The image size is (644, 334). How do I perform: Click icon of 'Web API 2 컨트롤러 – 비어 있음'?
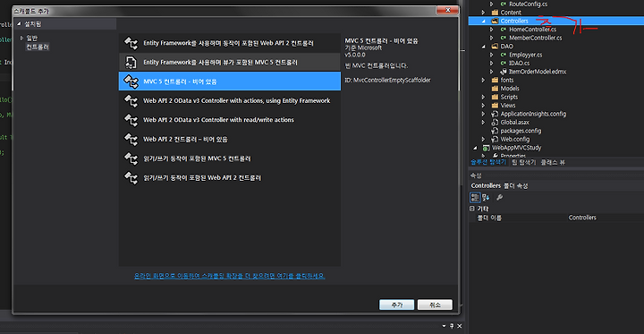click(x=131, y=139)
